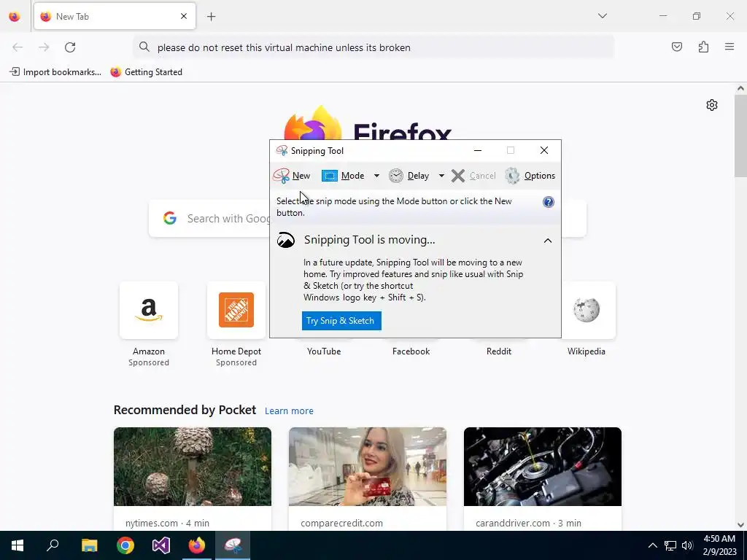Click the Google search box on page
The image size is (747, 560).
(209, 219)
